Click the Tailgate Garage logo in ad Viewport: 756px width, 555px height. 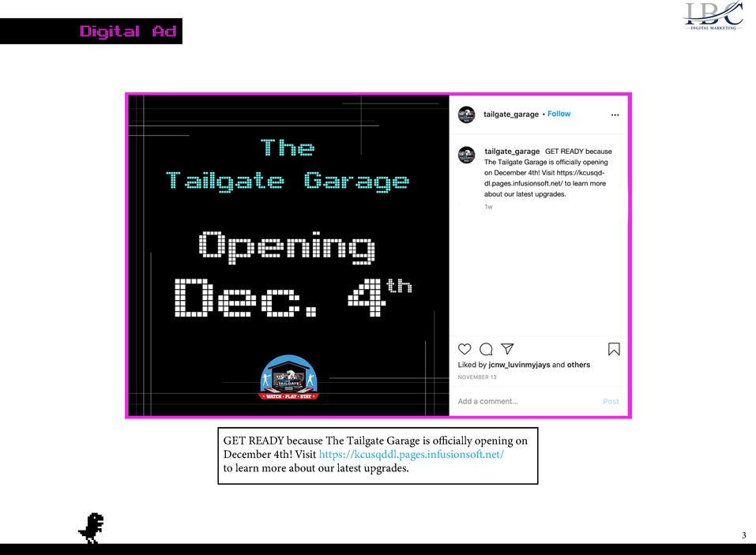click(x=289, y=377)
